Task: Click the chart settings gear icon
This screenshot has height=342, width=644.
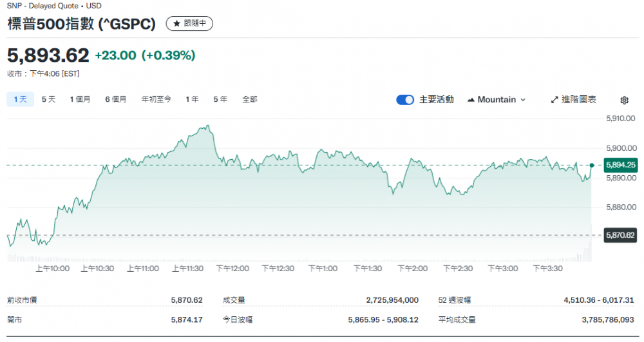Action: tap(624, 100)
